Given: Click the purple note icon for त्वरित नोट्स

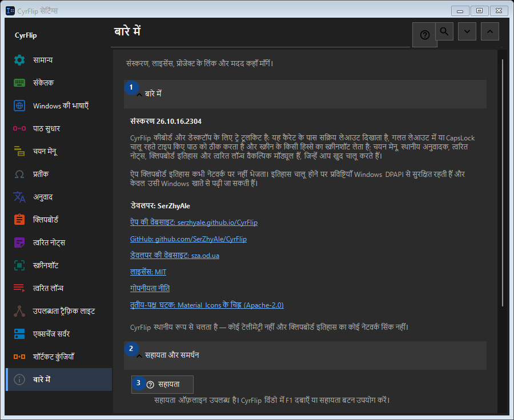Looking at the screenshot, I should coord(19,243).
